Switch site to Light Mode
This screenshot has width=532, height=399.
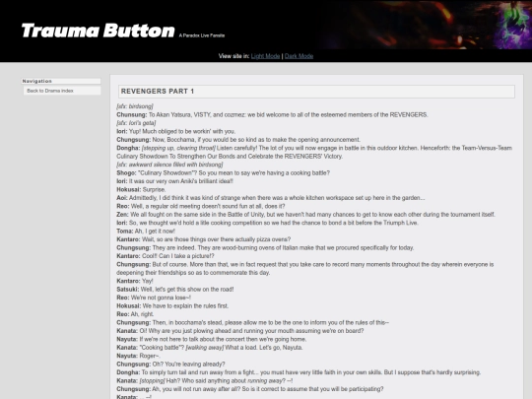[x=265, y=56]
